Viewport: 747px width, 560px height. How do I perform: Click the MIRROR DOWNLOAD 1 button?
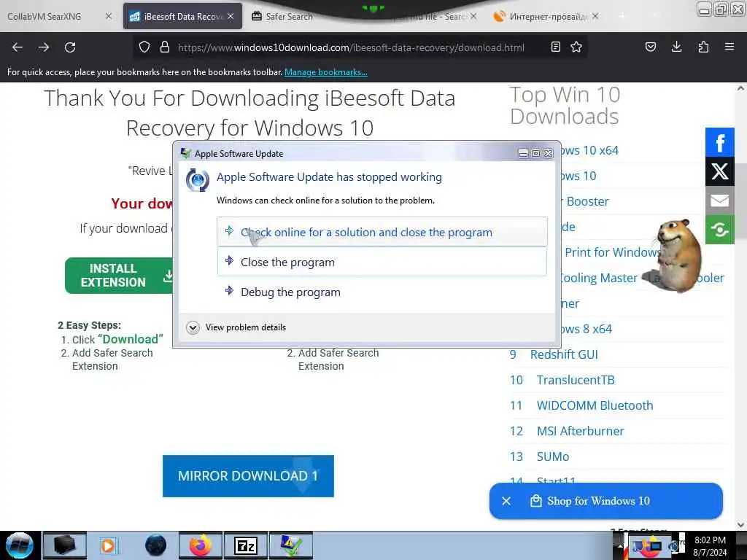248,475
